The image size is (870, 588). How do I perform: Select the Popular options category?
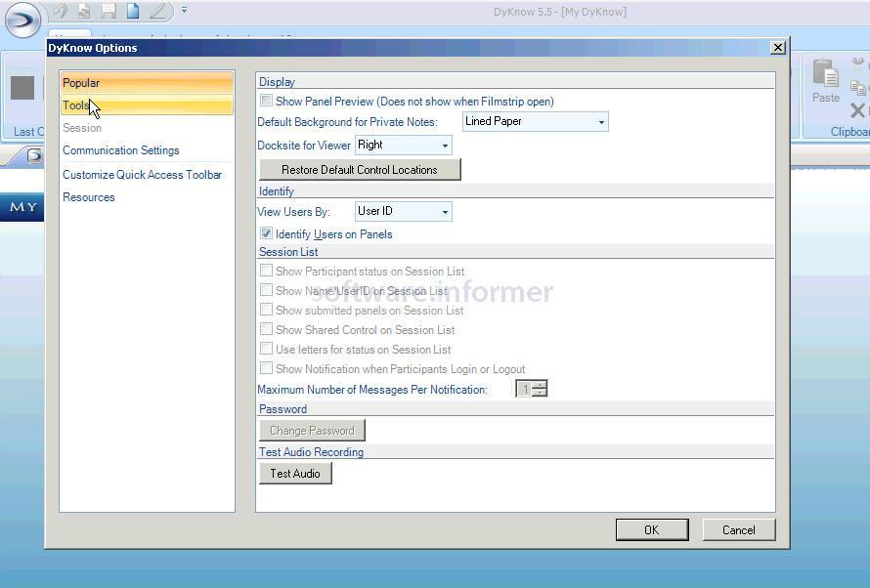(x=147, y=83)
